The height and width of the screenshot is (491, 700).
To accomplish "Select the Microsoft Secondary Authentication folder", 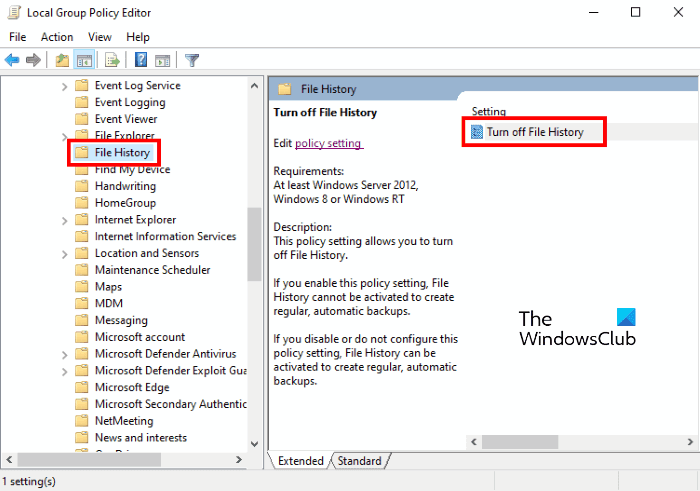I will point(171,404).
